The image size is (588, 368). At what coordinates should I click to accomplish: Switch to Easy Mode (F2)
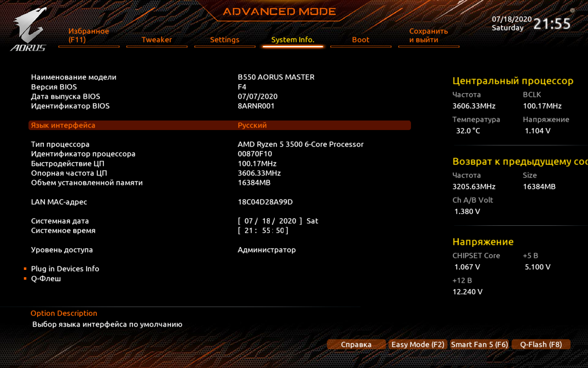pos(417,345)
